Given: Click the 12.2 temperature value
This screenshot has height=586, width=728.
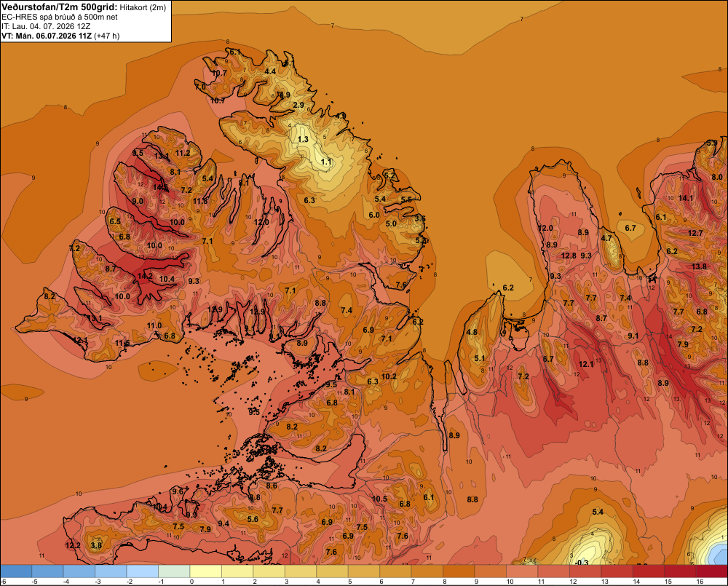Looking at the screenshot, I should click(73, 545).
